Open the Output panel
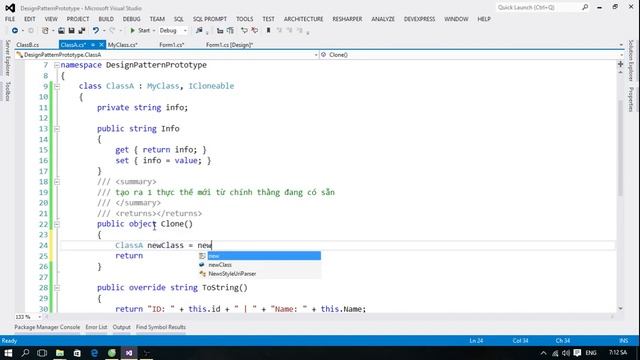 coord(122,327)
